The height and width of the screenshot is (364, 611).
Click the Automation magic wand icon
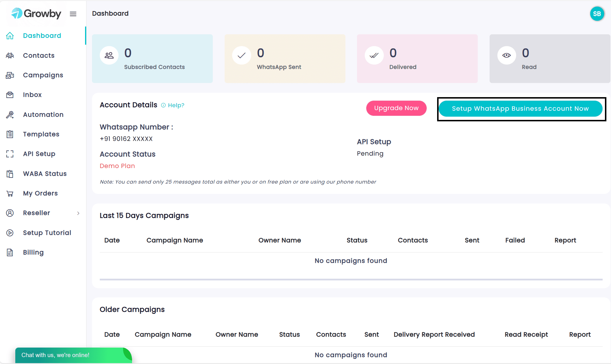[10, 115]
